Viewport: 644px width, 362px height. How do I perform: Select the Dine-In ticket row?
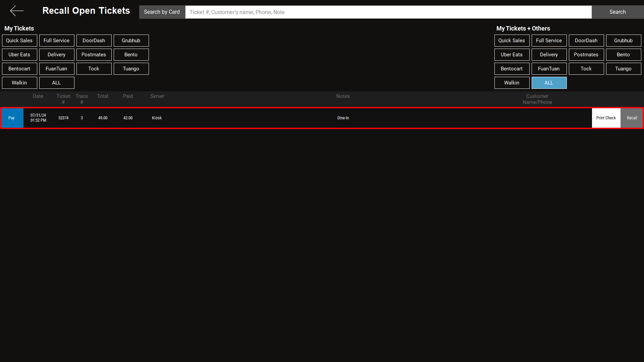[343, 118]
